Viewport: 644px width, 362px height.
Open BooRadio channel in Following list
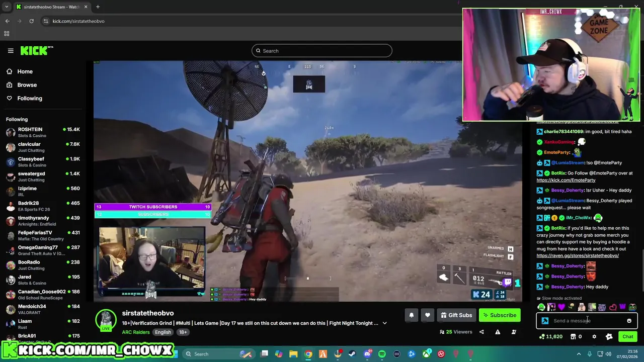tap(43, 265)
